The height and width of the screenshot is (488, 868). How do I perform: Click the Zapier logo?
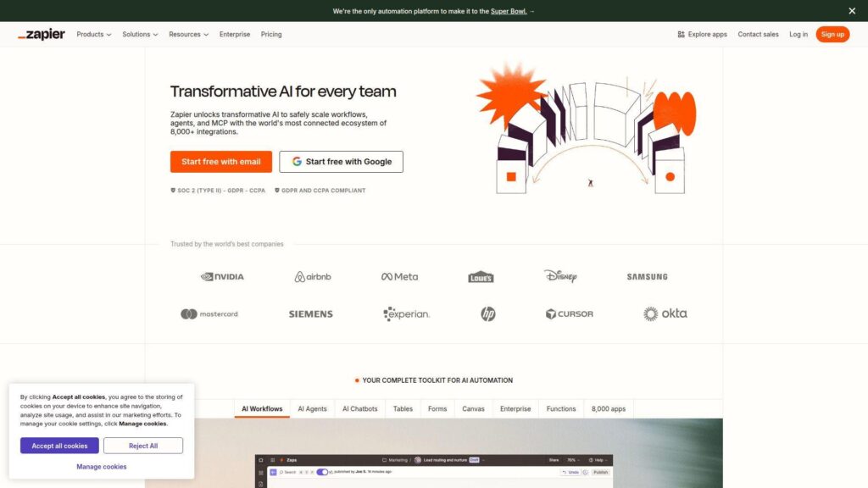pos(41,34)
